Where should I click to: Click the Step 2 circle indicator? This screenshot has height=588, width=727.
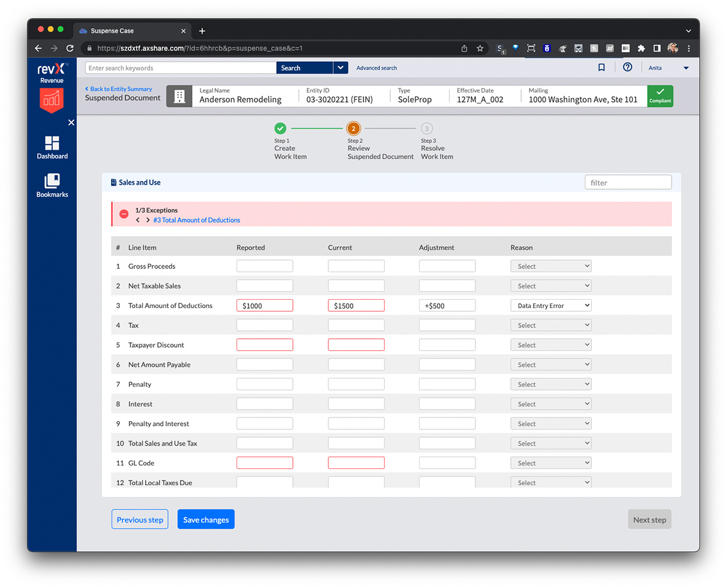click(354, 128)
